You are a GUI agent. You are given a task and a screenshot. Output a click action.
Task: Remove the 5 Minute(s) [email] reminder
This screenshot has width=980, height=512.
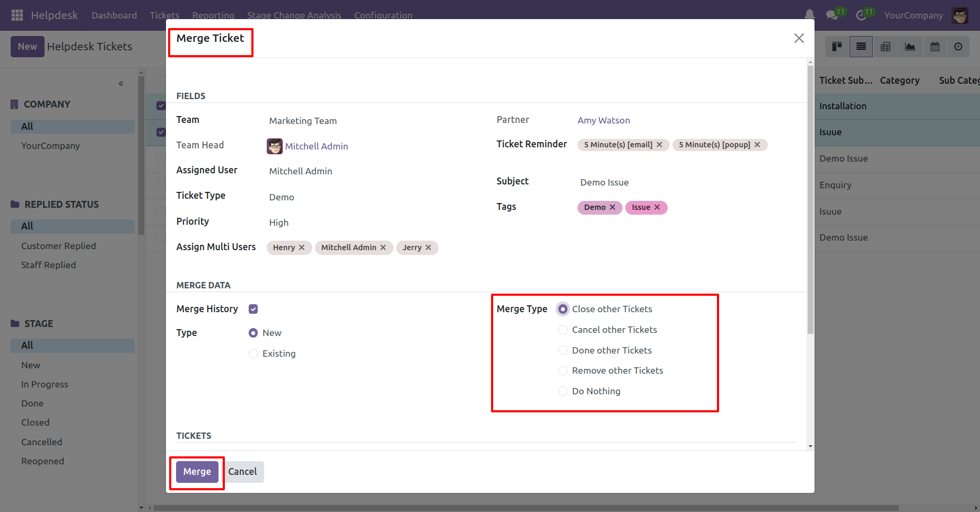pos(659,145)
